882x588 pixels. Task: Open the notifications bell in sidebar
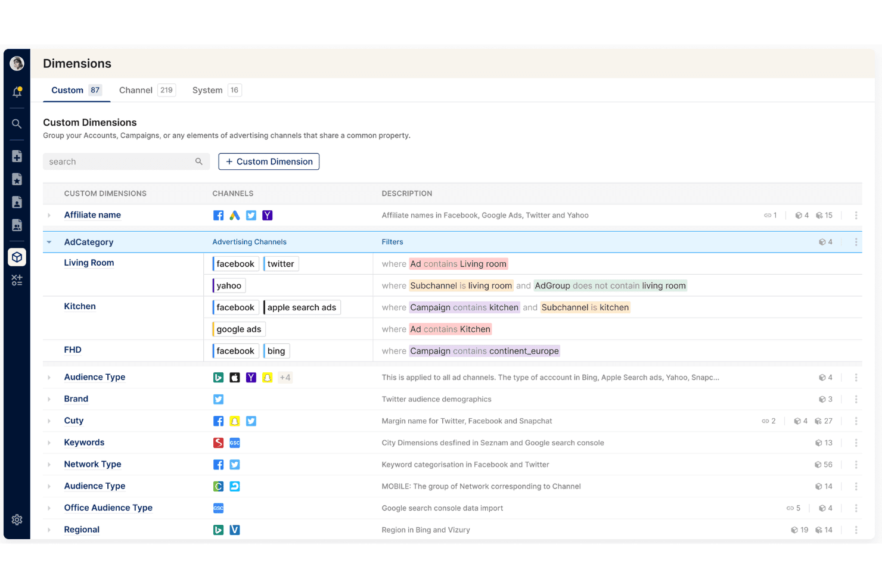[17, 92]
